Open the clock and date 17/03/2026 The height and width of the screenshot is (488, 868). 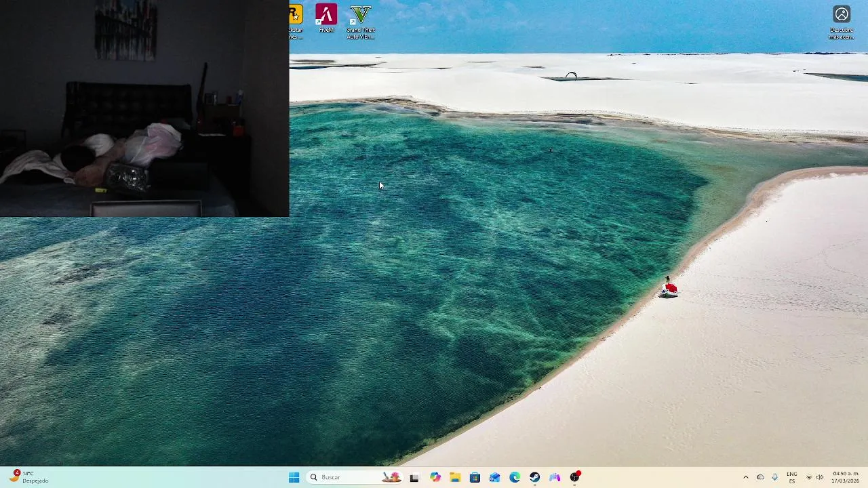846,477
